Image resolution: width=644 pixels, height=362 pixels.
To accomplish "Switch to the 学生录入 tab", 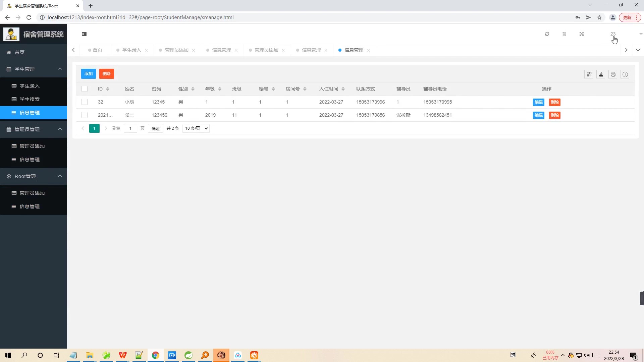I will click(131, 50).
